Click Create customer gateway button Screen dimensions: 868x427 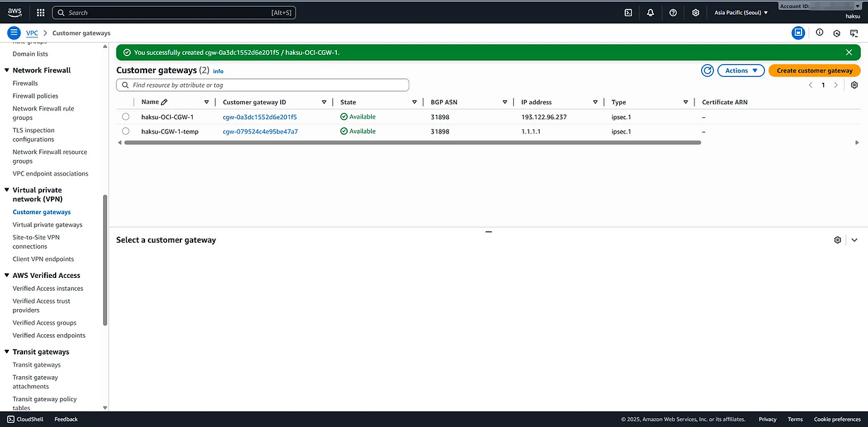point(814,70)
